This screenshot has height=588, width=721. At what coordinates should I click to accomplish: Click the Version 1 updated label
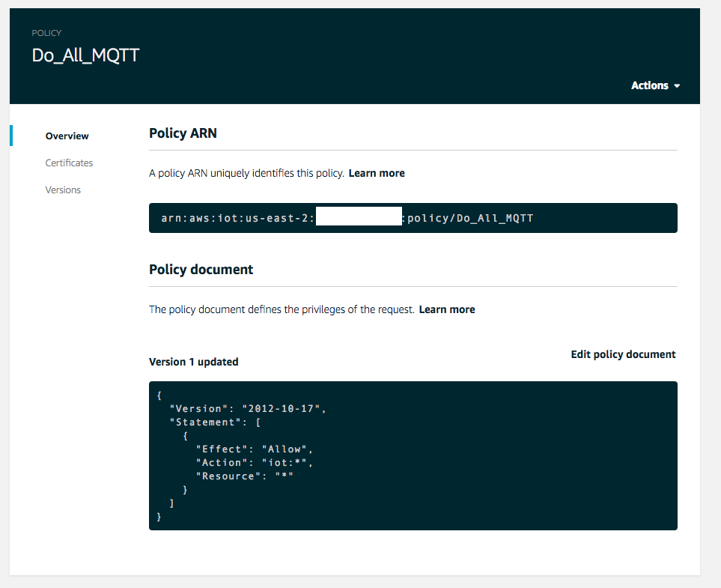pos(194,362)
